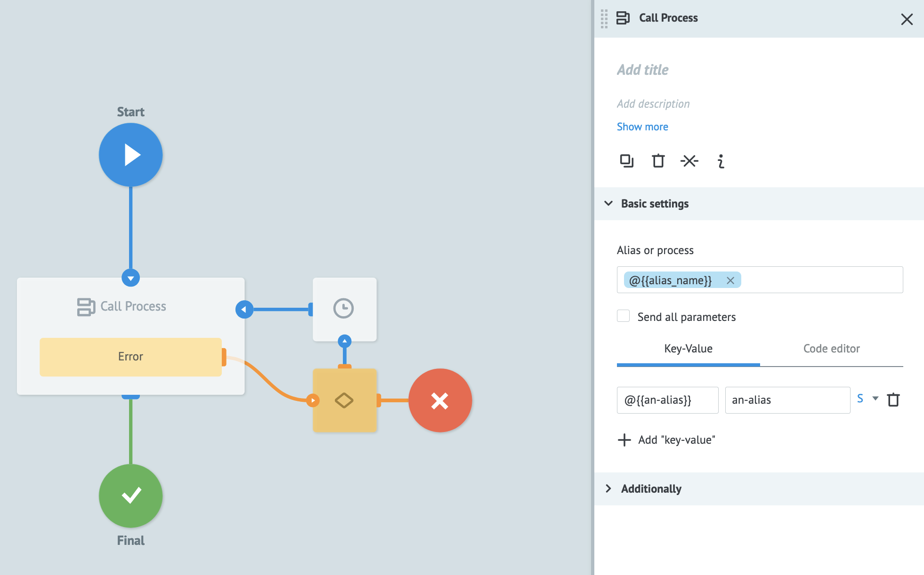Switch to the Code editor tab
Image resolution: width=924 pixels, height=575 pixels.
(831, 348)
